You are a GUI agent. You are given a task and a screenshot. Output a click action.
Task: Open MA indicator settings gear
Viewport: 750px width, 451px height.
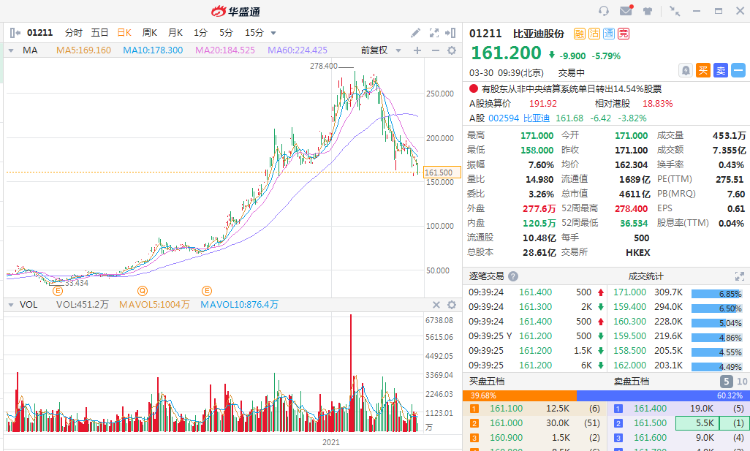(452, 50)
